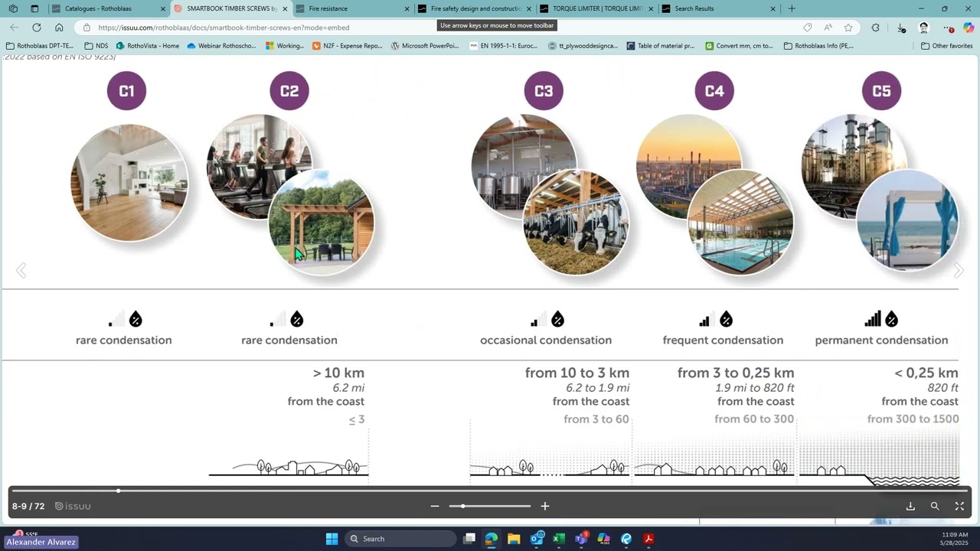Open the search magnifier in the Issuu viewer
The height and width of the screenshot is (551, 980).
click(935, 506)
